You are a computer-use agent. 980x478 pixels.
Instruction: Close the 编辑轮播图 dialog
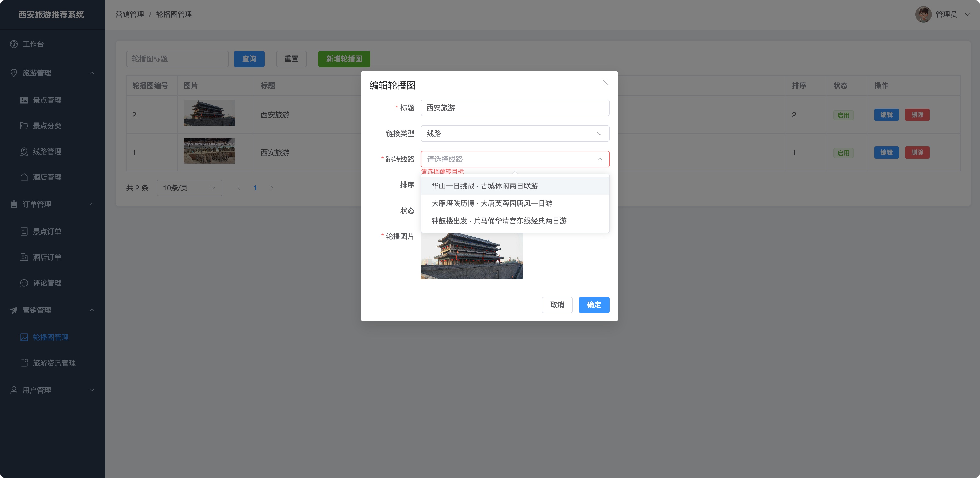click(605, 82)
